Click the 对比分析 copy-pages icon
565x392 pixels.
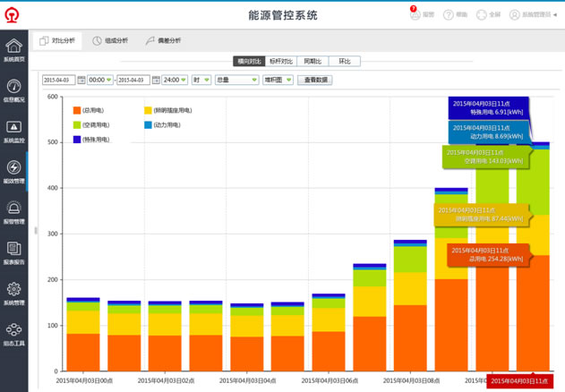coord(44,40)
